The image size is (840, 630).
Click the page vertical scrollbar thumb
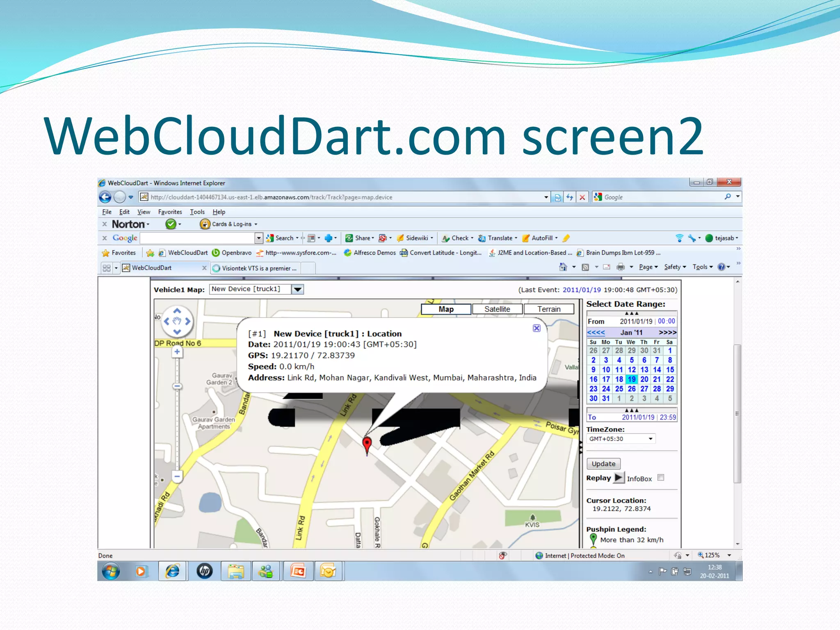click(737, 413)
